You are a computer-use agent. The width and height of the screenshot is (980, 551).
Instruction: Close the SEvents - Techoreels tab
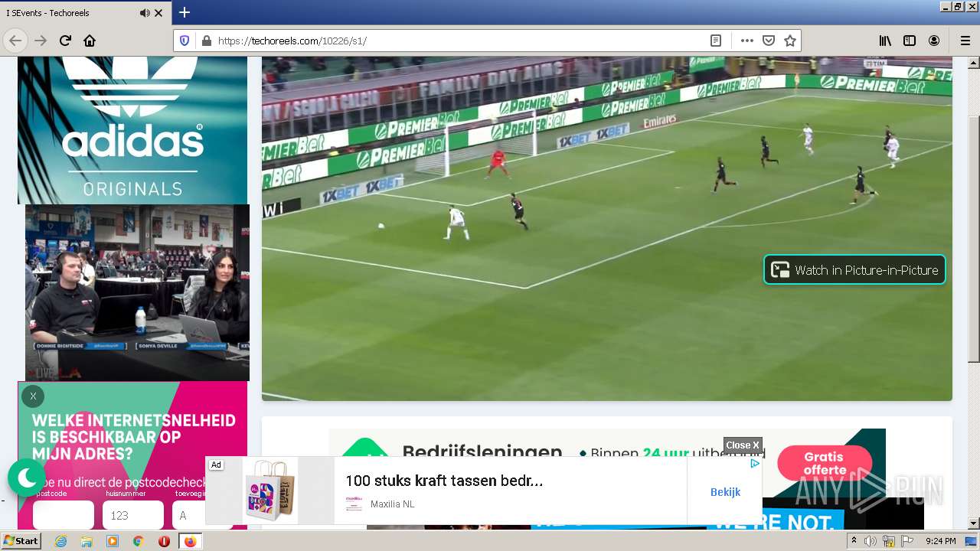[159, 13]
